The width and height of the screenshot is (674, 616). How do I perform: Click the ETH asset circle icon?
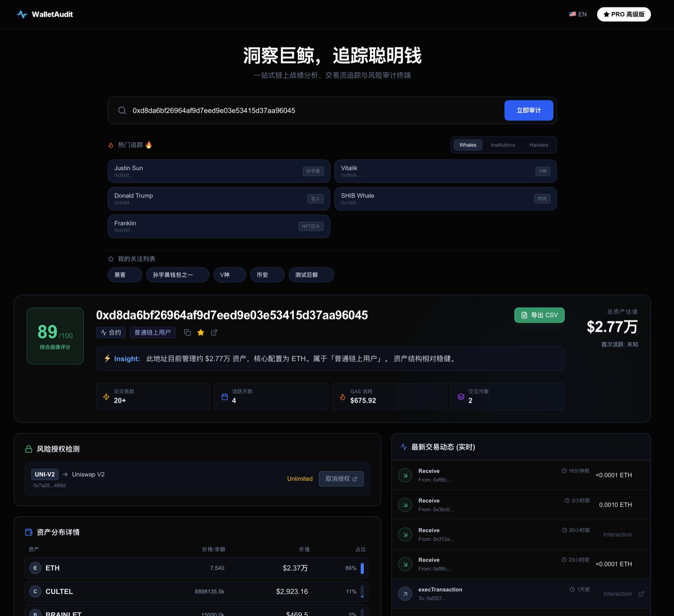pos(35,568)
